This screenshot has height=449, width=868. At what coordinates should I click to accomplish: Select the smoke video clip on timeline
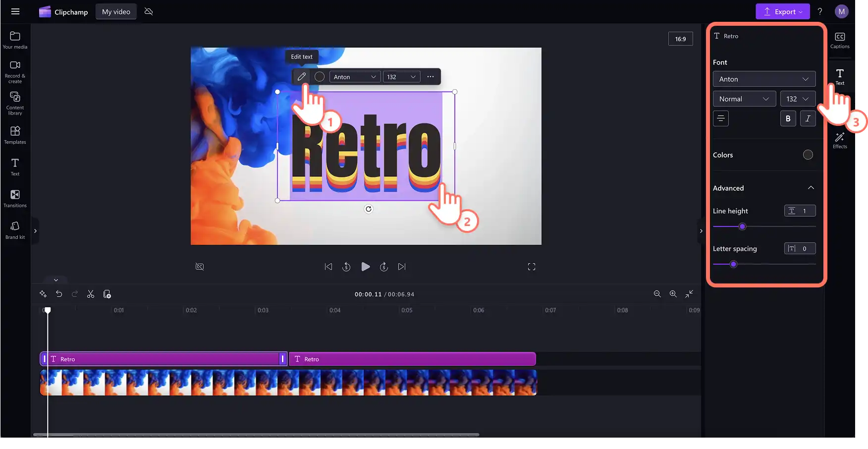[x=288, y=383]
